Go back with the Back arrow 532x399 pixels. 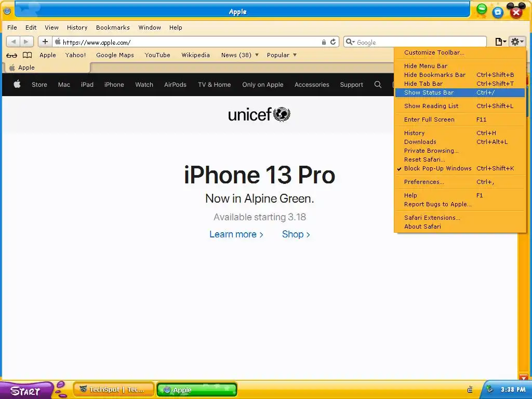13,42
